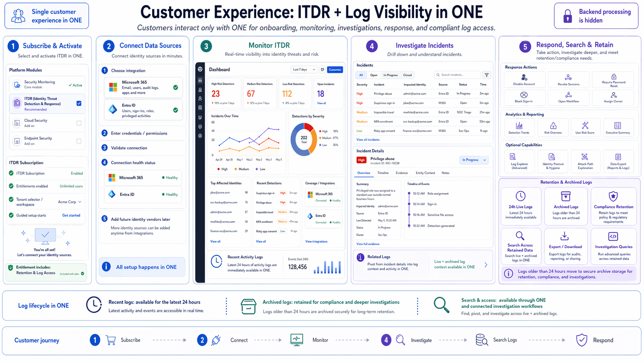Select the In-Progress incidents tab
This screenshot has width=644, height=362.
click(390, 75)
